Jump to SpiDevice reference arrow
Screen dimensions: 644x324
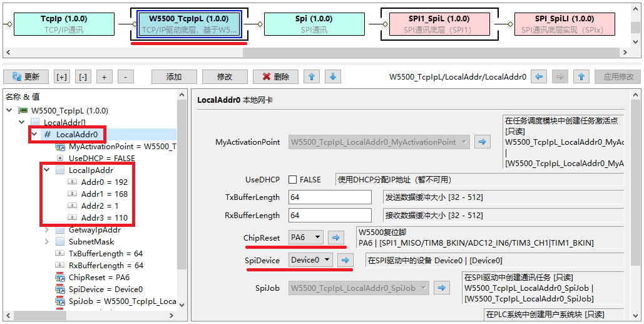(345, 260)
